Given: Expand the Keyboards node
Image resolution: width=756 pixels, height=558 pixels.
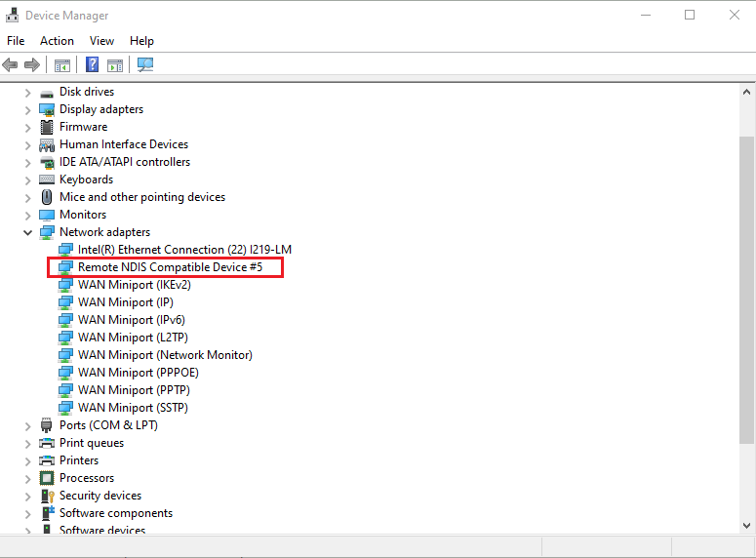Looking at the screenshot, I should tap(27, 180).
